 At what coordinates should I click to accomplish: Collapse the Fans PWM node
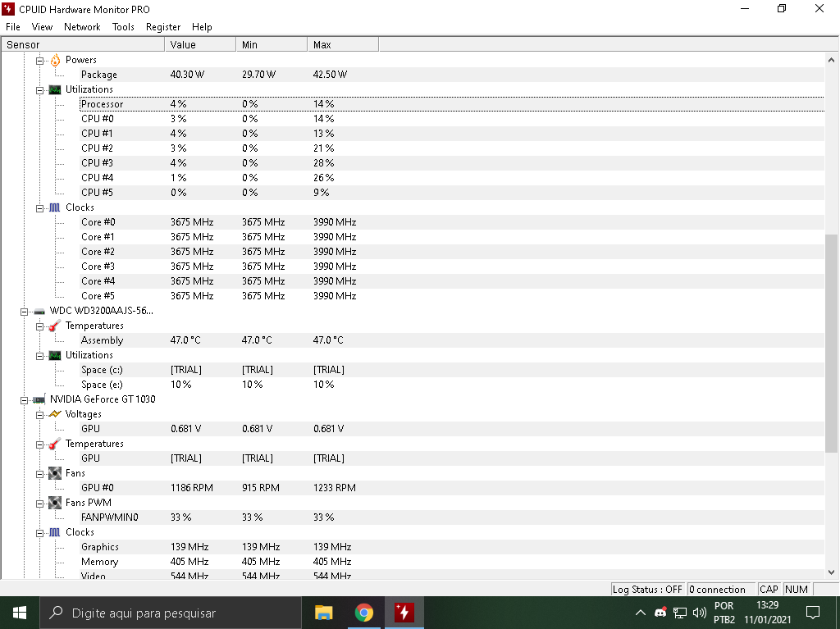[39, 503]
